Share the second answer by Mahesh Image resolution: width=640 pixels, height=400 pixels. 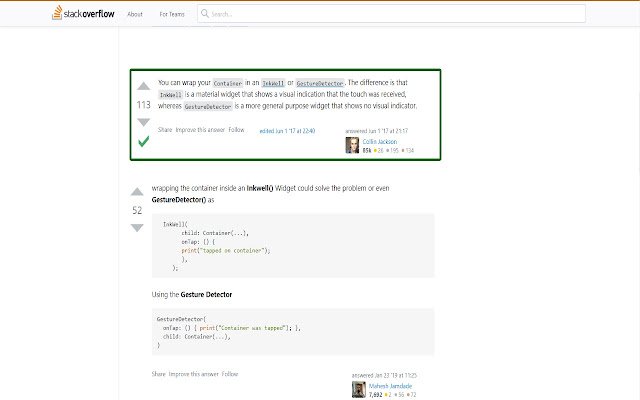(158, 373)
